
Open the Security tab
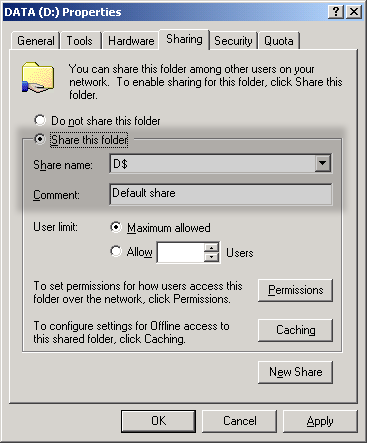[233, 41]
